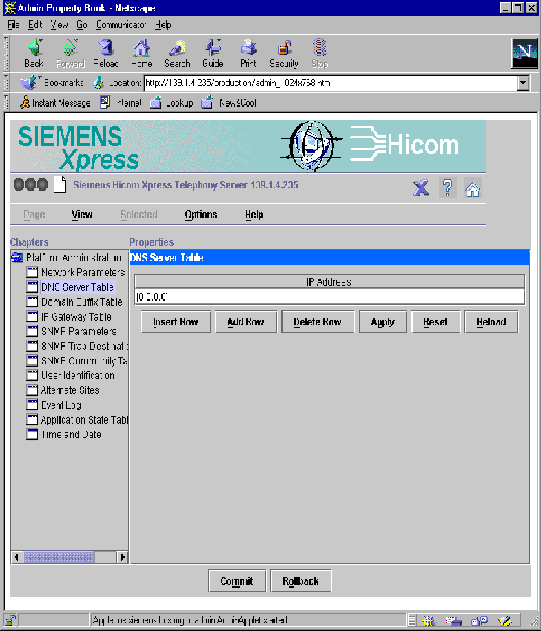Click the Rollback button
This screenshot has height=631, width=541.
tap(301, 581)
